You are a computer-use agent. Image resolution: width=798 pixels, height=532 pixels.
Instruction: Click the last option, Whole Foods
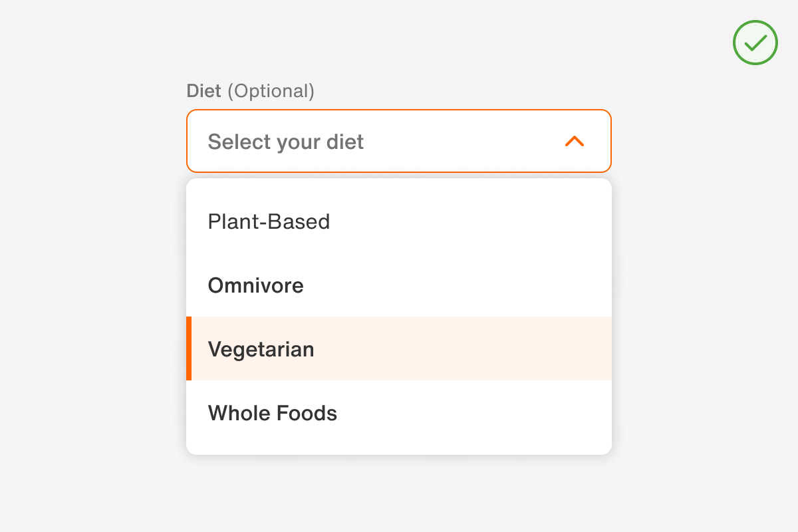(272, 413)
